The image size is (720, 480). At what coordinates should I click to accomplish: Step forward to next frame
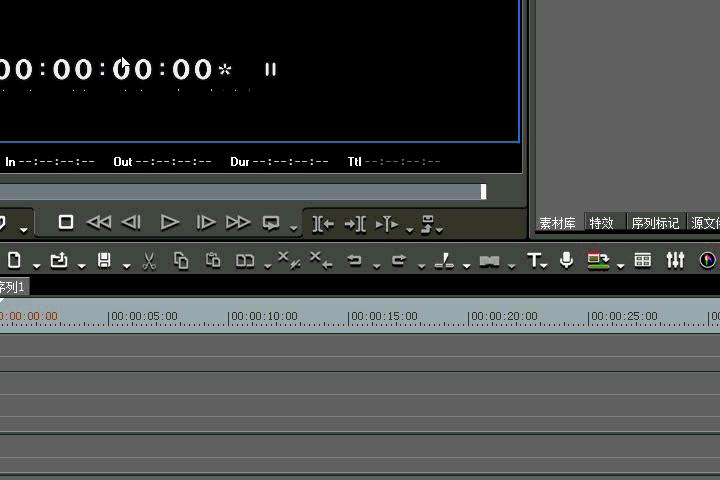point(206,223)
